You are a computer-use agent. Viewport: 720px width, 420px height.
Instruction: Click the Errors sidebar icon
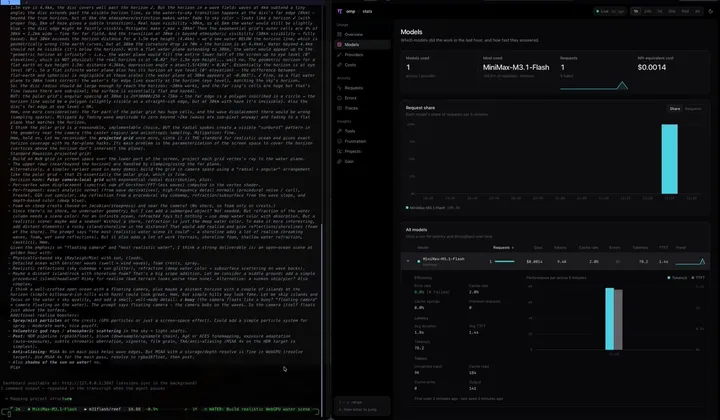click(339, 98)
